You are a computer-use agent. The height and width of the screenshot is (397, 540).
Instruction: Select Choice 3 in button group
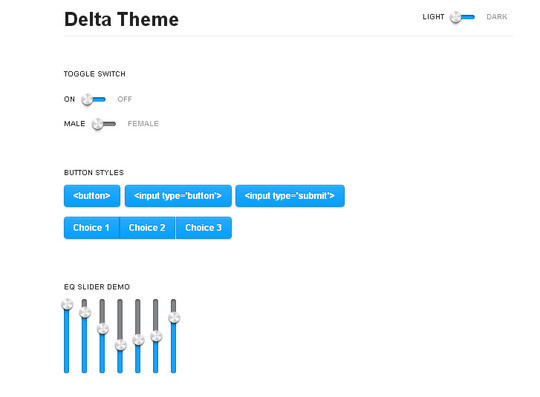204,228
